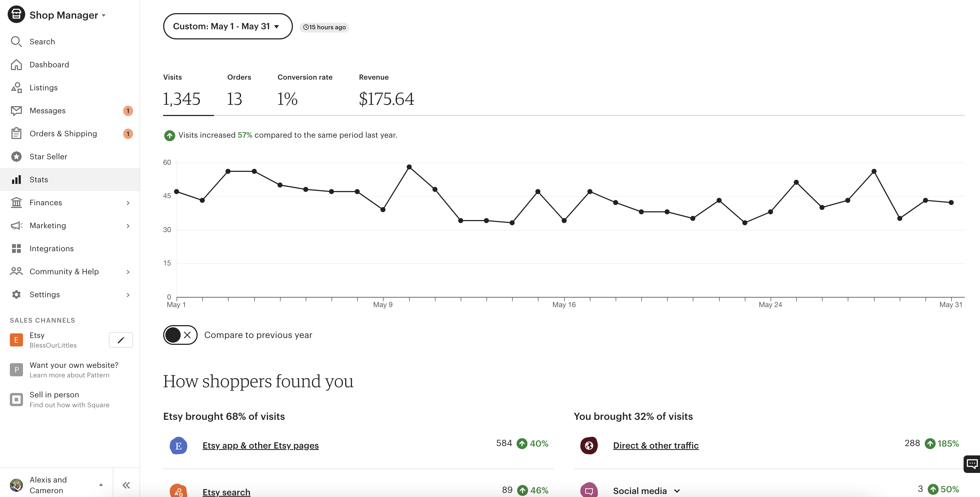The height and width of the screenshot is (497, 980).
Task: Click 'You brought 32% of visits' heading
Action: pyautogui.click(x=633, y=416)
